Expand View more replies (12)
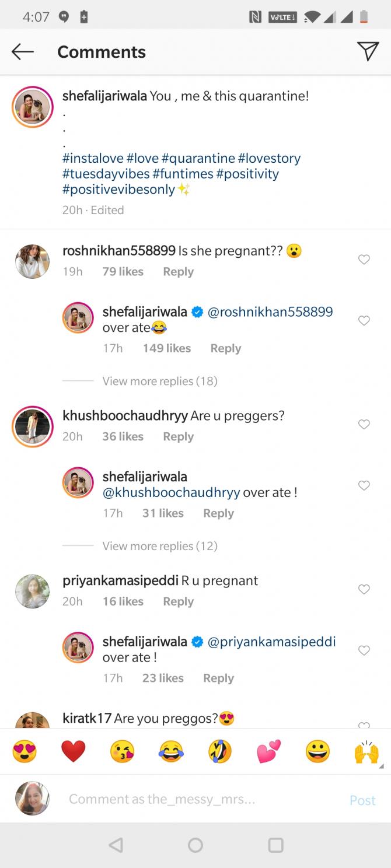Screen dimensions: 391x868 click(x=159, y=546)
